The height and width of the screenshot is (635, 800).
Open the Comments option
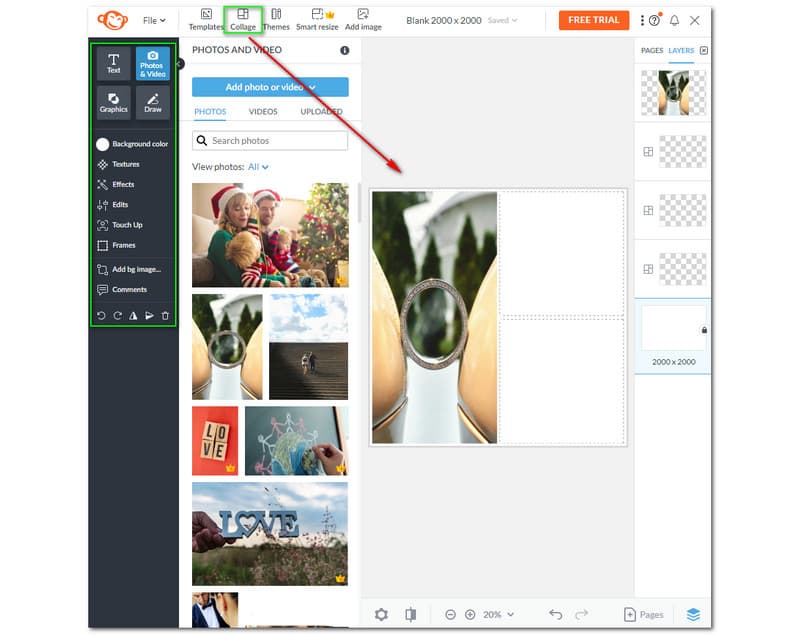click(122, 290)
